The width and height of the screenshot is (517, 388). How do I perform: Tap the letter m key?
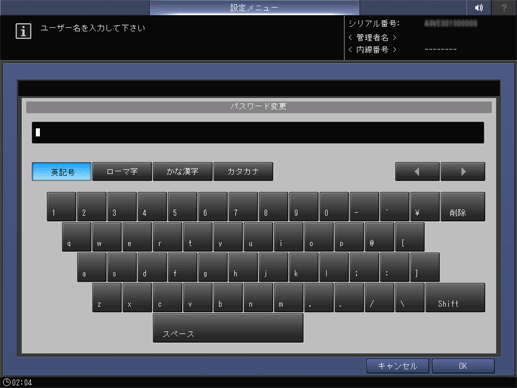[289, 298]
